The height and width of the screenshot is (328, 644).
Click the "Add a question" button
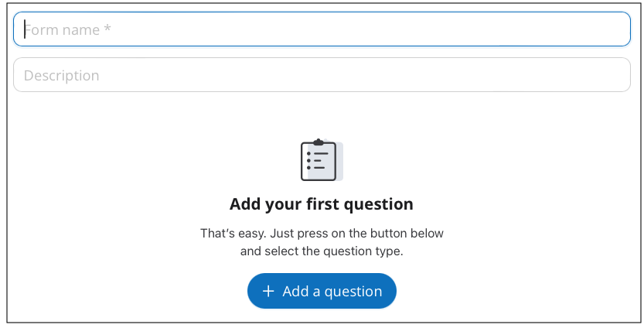(322, 291)
